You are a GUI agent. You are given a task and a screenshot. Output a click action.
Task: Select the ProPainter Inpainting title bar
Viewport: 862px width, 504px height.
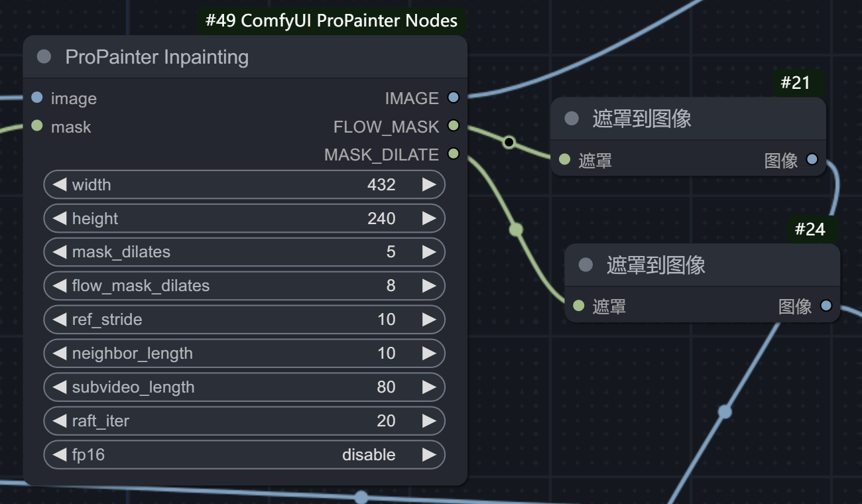tap(245, 57)
